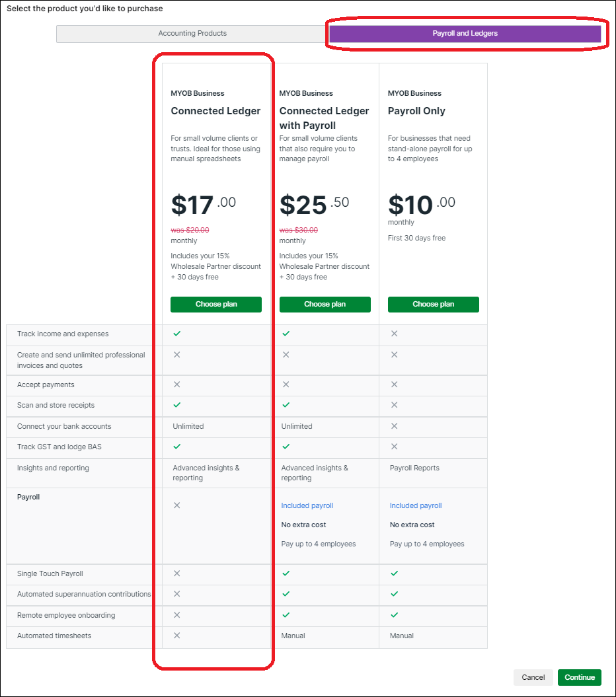Click Connected Ledger's cross icon for Accept payments
The height and width of the screenshot is (697, 616).
click(x=176, y=385)
